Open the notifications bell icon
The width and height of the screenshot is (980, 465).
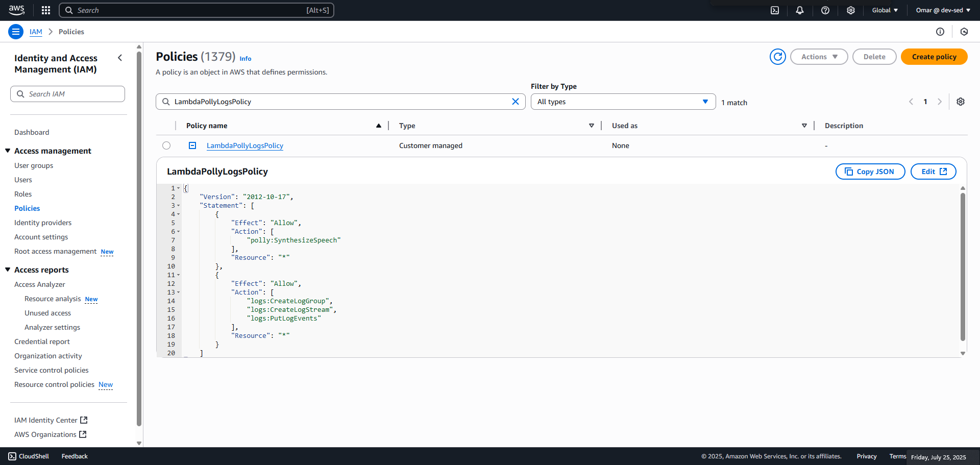(x=800, y=10)
